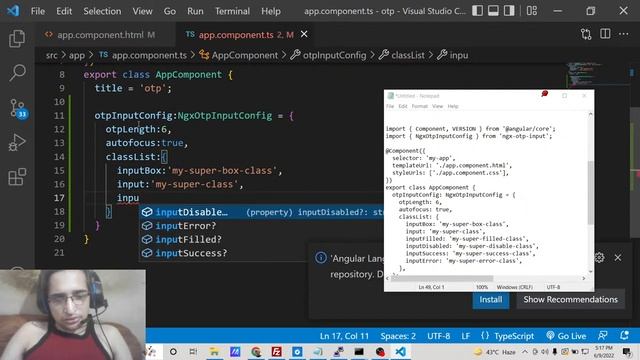
Task: Open the File menu
Action: tap(38, 11)
